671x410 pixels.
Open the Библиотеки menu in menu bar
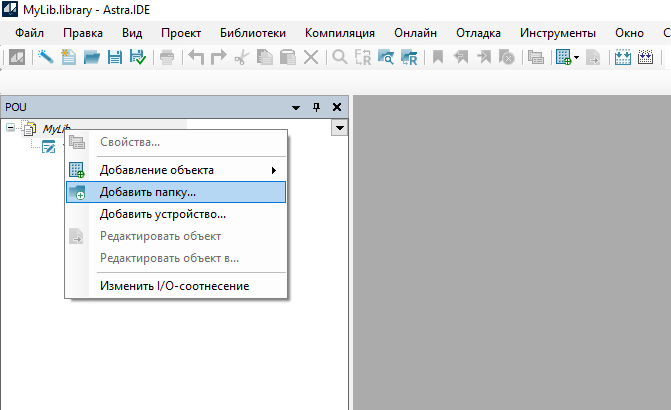[x=252, y=32]
